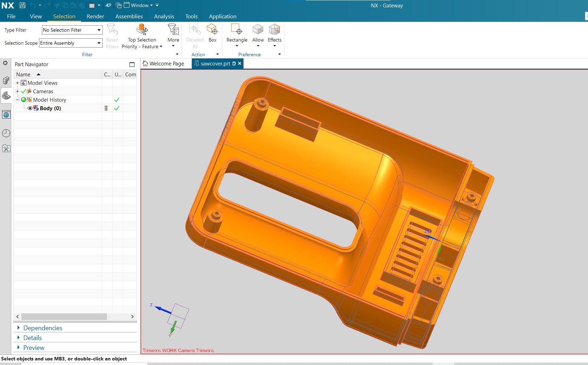Viewport: 588px width, 365px height.
Task: Switch to the Welcome Page tab
Action: [163, 63]
